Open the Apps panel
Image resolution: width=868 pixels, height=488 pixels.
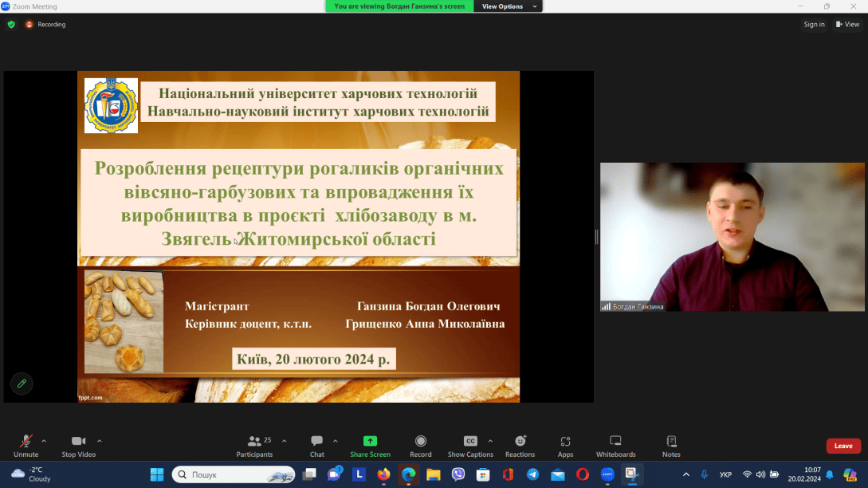point(565,446)
